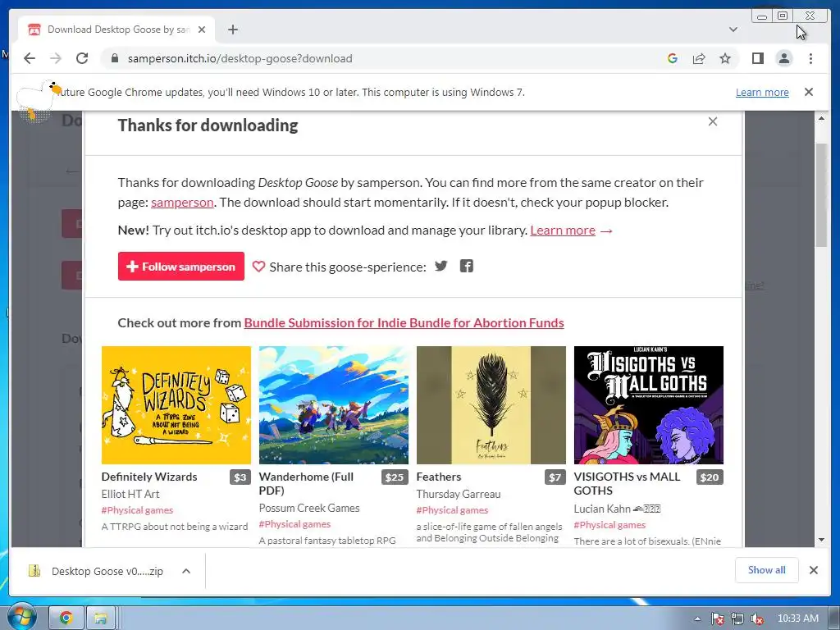Screen dimensions: 840x630
Task: View site information via lock icon
Action: (x=114, y=58)
